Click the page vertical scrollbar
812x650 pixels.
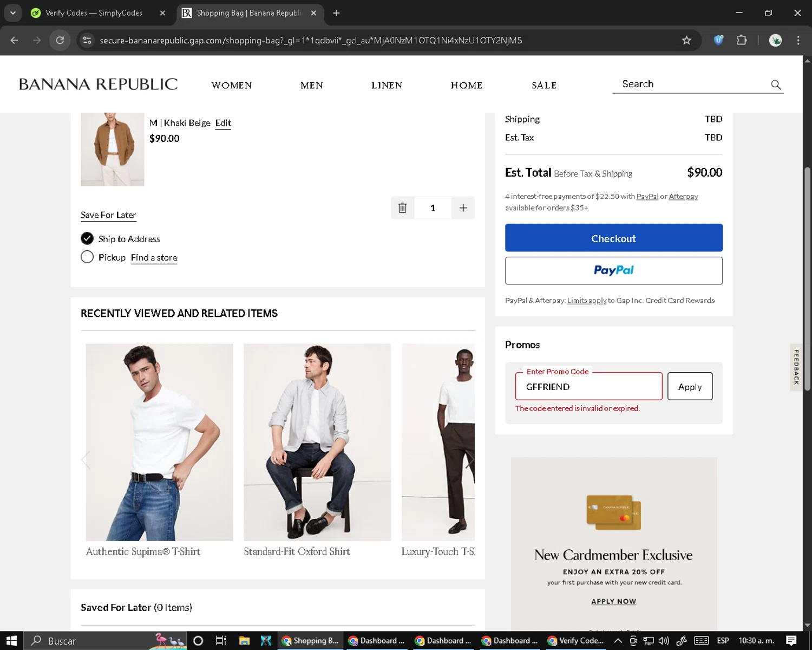pos(807,279)
